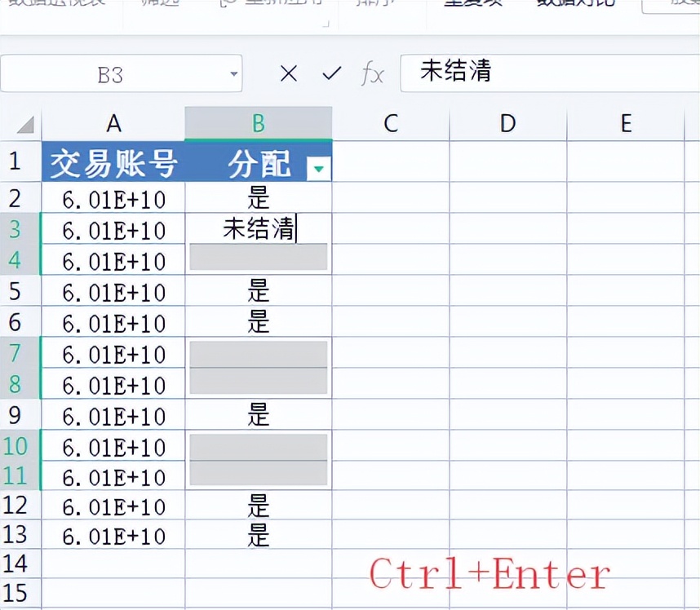The image size is (700, 610).
Task: Select row 8 header
Action: [20, 383]
